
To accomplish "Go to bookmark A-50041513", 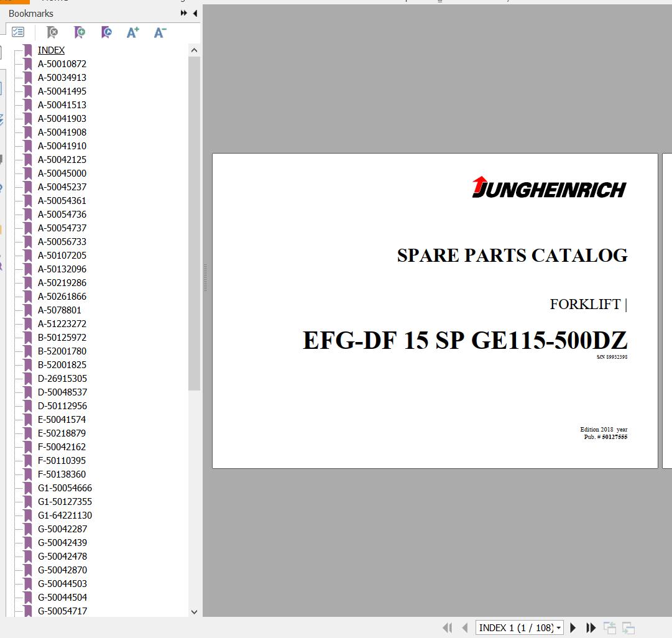I will click(62, 105).
